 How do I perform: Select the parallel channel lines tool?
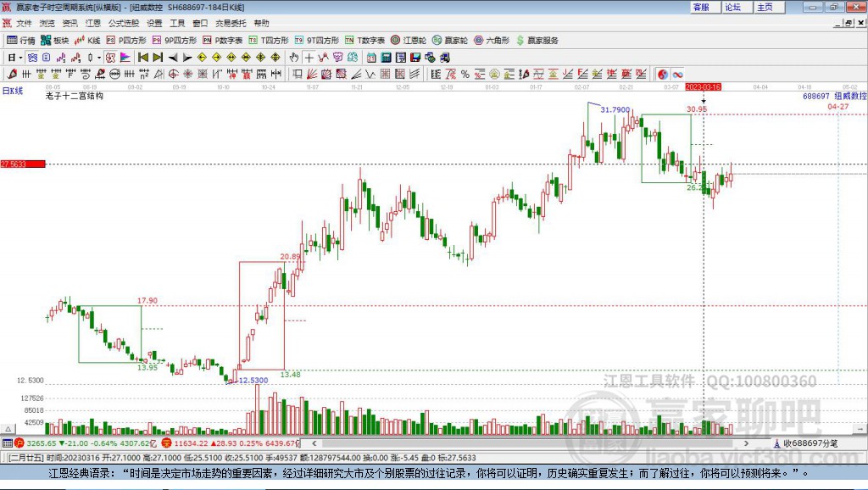tap(415, 75)
